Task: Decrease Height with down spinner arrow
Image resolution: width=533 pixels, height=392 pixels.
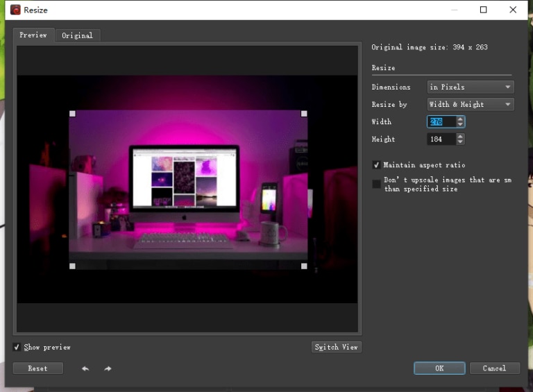Action: tap(460, 142)
